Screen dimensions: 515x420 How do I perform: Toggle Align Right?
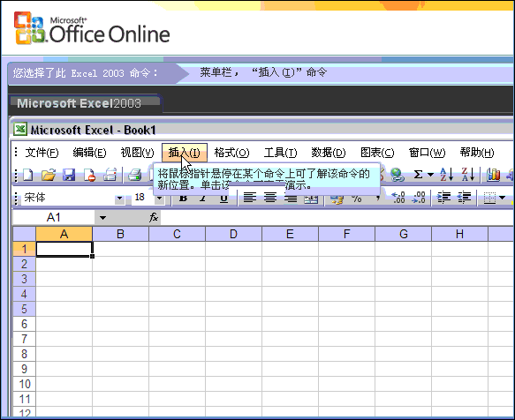(291, 198)
